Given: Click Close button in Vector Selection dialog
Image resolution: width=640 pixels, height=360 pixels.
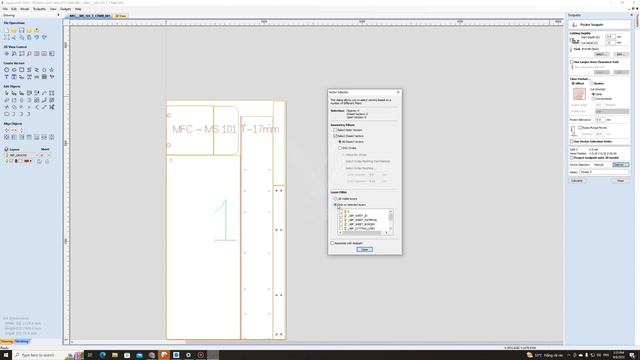Looking at the screenshot, I should (364, 249).
